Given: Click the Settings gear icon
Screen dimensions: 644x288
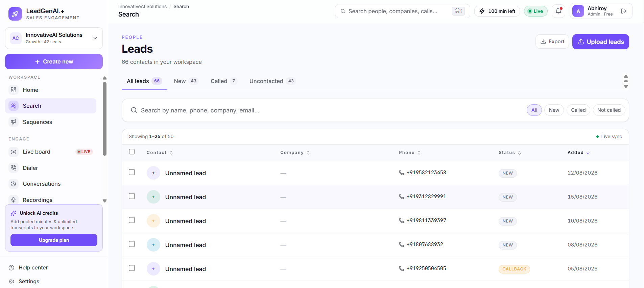Looking at the screenshot, I should (11, 282).
